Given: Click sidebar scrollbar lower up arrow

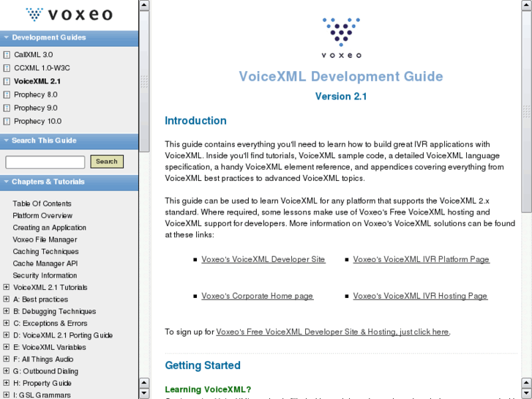Looking at the screenshot, I should click(x=144, y=383).
